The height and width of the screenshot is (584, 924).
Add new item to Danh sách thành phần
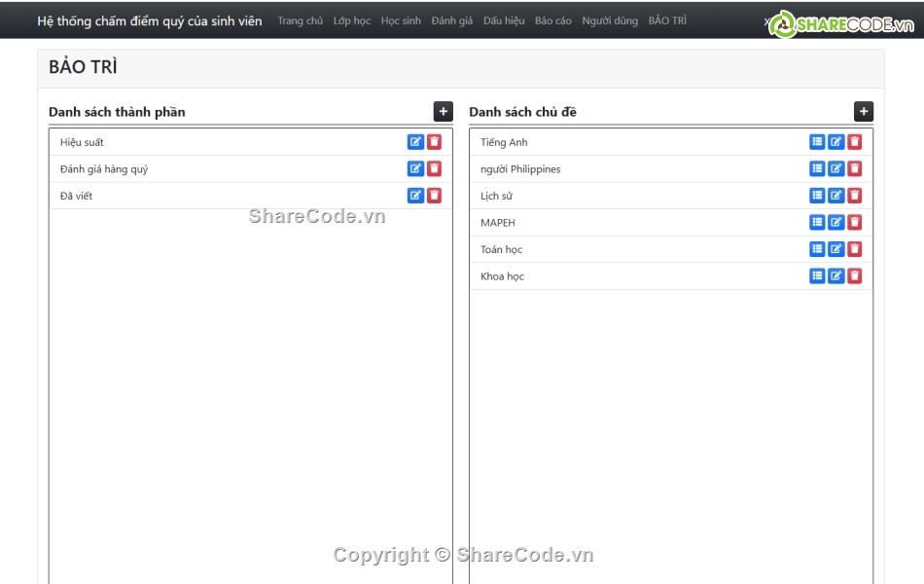point(443,112)
